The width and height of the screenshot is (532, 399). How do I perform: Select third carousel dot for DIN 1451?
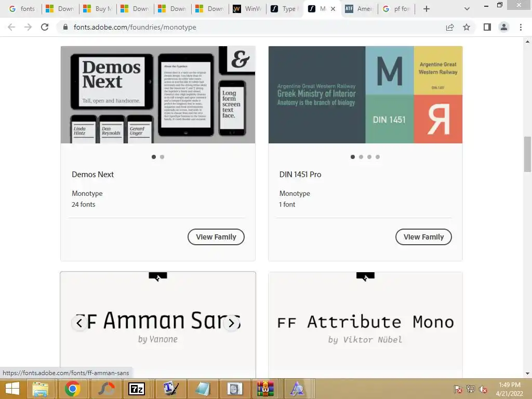[369, 157]
